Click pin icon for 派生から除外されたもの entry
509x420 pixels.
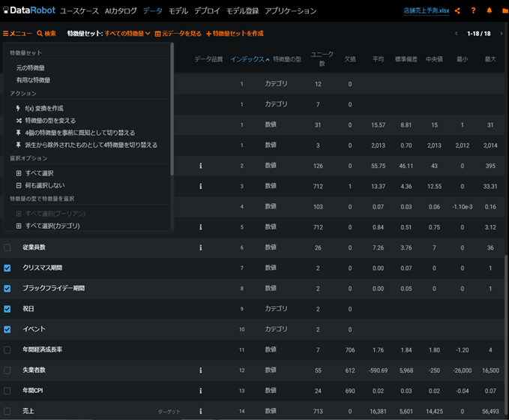pos(19,145)
